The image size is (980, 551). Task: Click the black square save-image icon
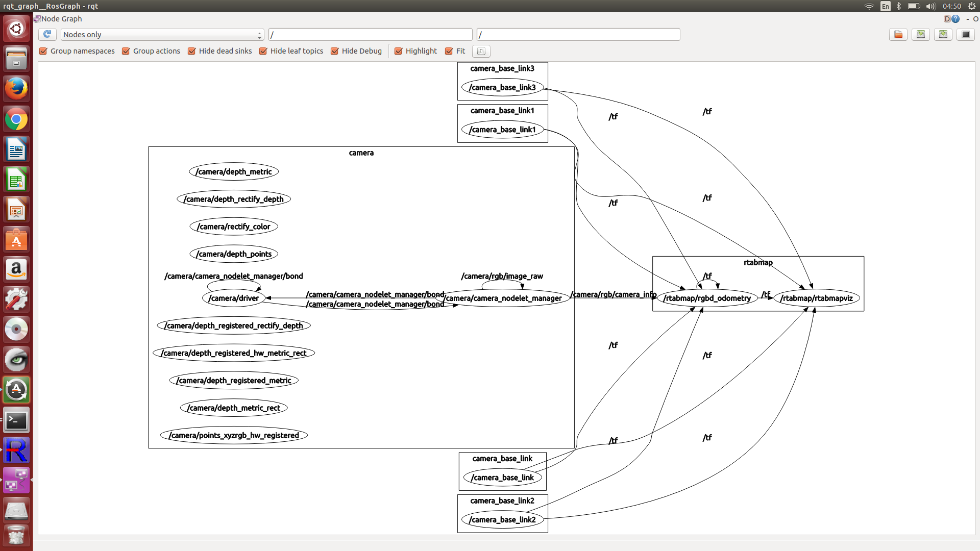click(x=966, y=34)
